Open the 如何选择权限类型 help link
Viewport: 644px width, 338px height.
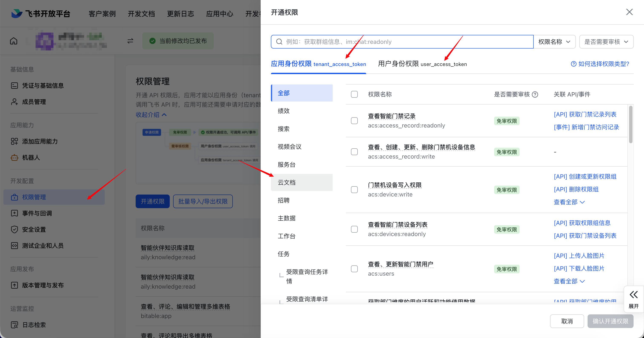click(x=600, y=64)
